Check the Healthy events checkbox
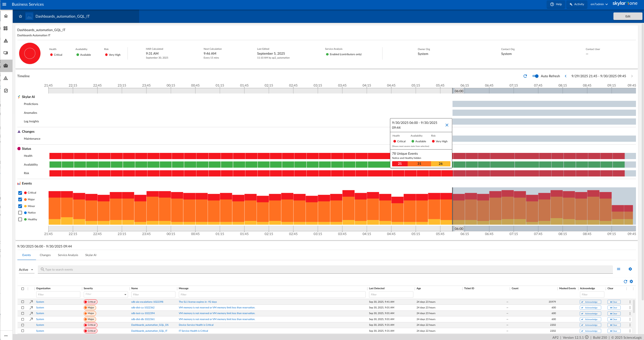The height and width of the screenshot is (340, 644). coord(20,219)
